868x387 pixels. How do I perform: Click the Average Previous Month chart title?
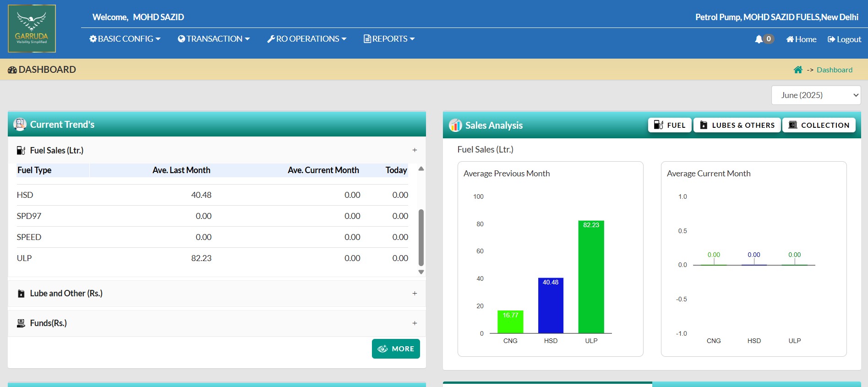[507, 174]
